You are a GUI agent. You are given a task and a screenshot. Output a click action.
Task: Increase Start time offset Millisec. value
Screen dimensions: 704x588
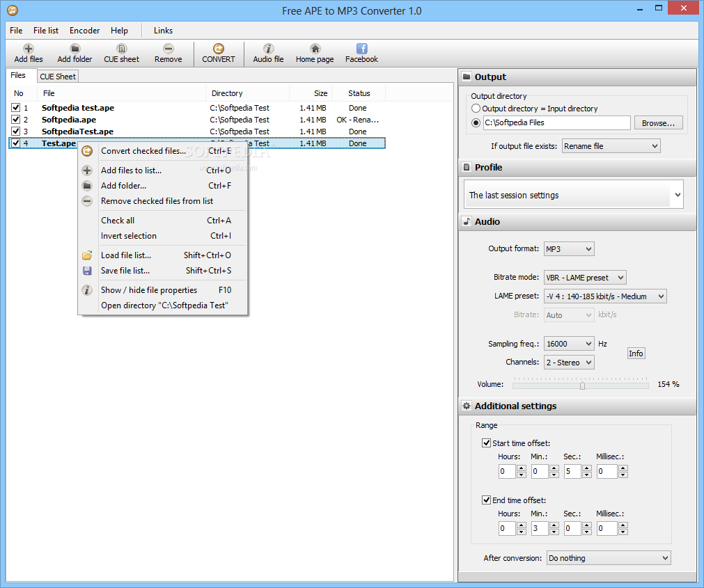tap(623, 468)
